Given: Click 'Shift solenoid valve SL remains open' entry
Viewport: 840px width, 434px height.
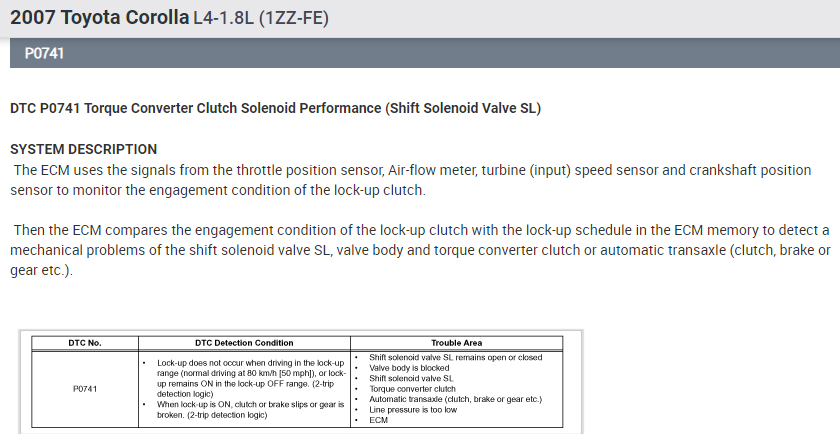Looking at the screenshot, I should [x=455, y=357].
